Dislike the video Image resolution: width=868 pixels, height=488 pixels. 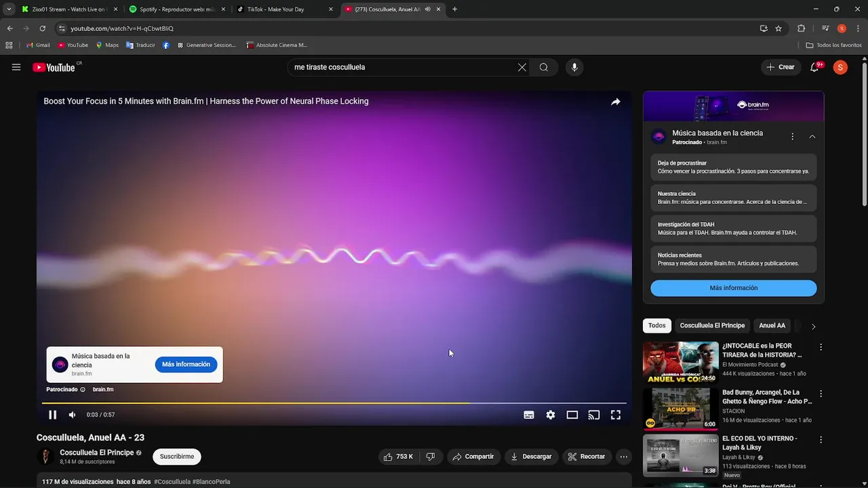(x=431, y=457)
